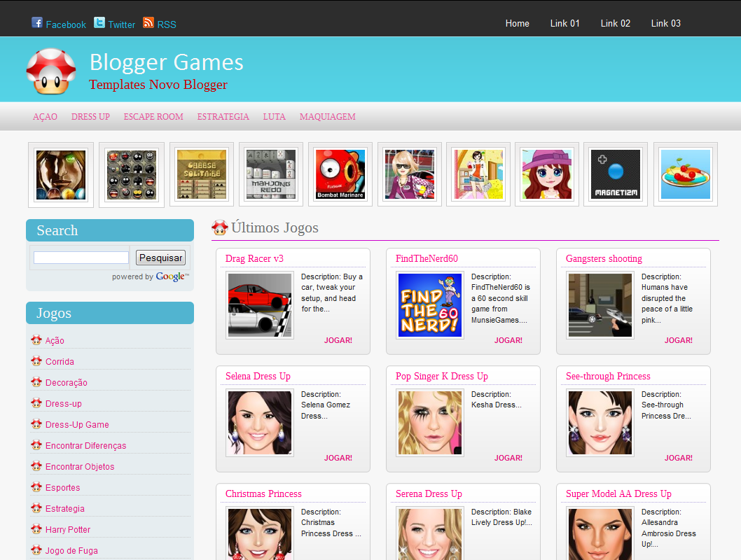Select Home in the top navigation

517,23
